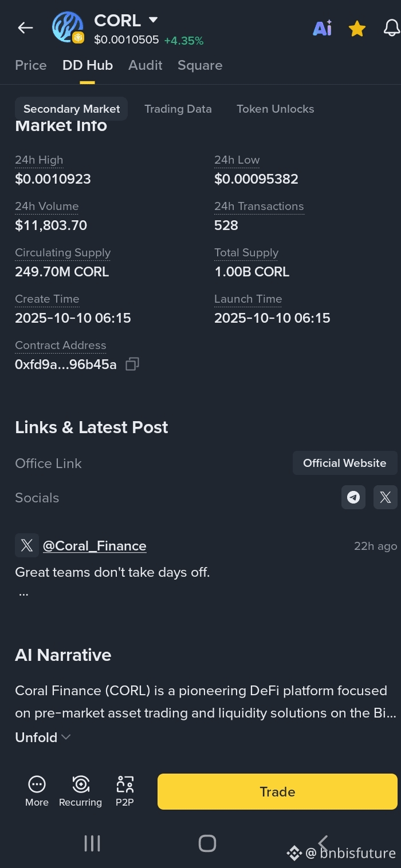Screen dimensions: 401x868
Task: Click the yellow Trade button
Action: click(277, 791)
